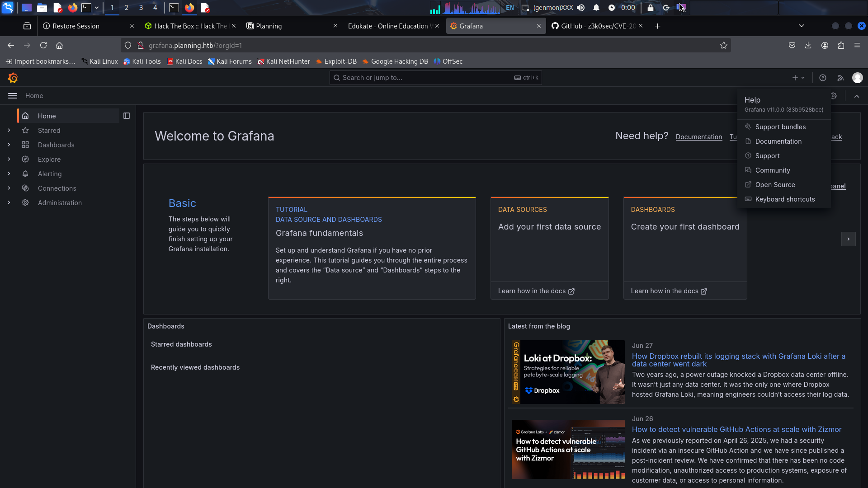Open the plus New dropdown
The height and width of the screenshot is (488, 868).
coord(798,78)
